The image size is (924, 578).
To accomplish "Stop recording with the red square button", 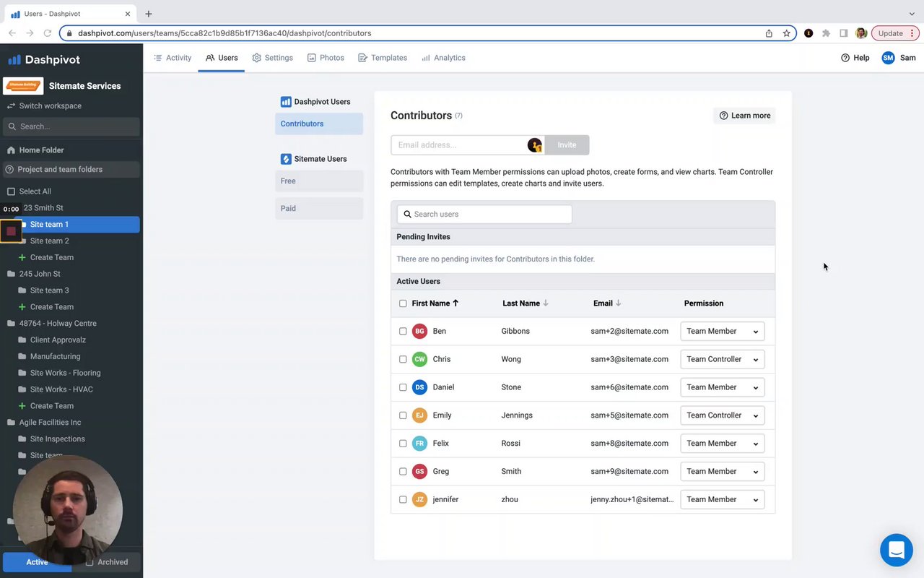I will (11, 231).
